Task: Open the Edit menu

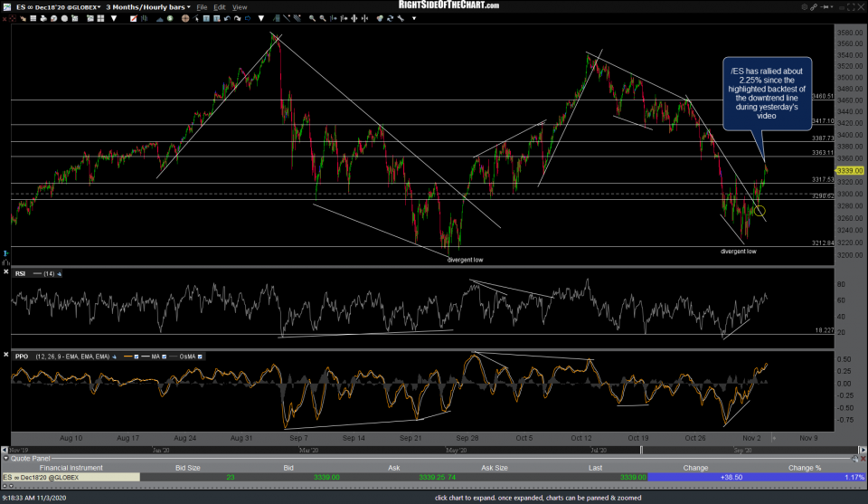Action: pyautogui.click(x=219, y=7)
